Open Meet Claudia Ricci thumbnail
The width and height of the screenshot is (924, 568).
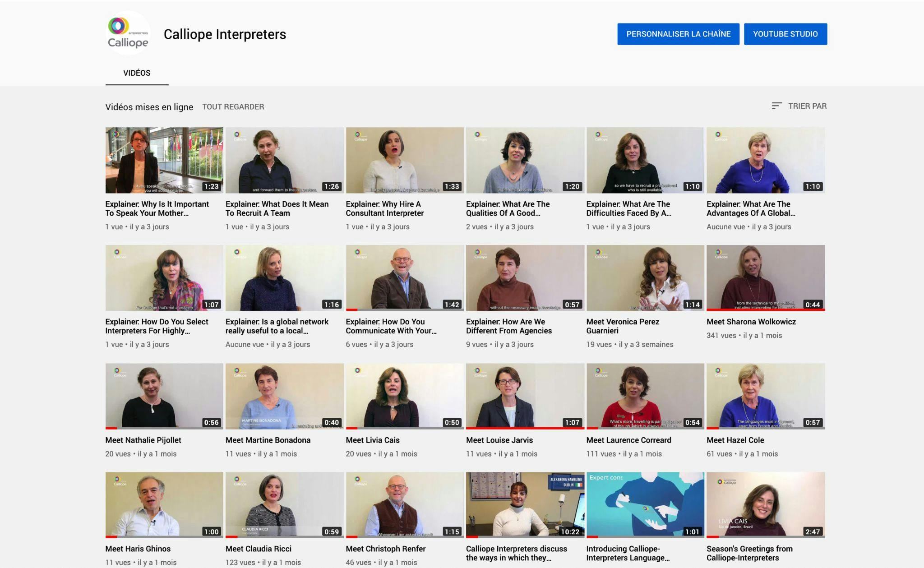284,505
